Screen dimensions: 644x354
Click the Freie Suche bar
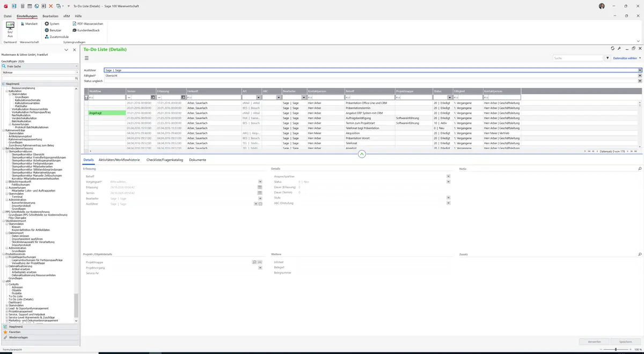40,67
